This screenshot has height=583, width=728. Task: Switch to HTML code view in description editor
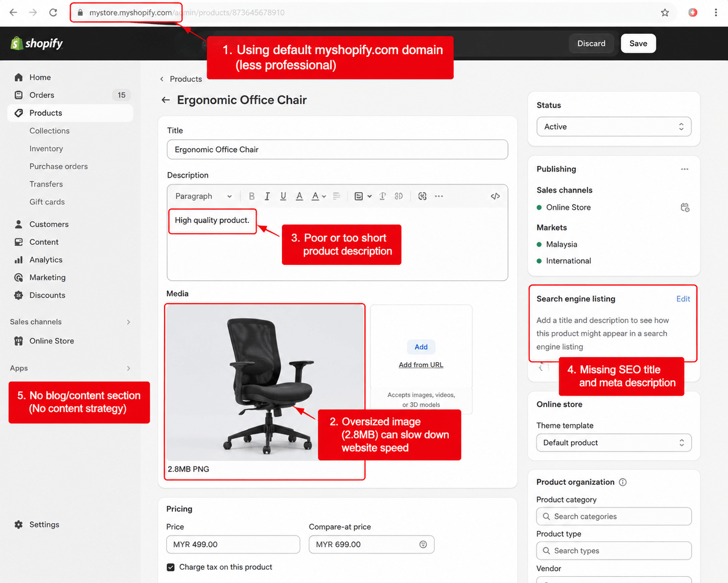(495, 196)
